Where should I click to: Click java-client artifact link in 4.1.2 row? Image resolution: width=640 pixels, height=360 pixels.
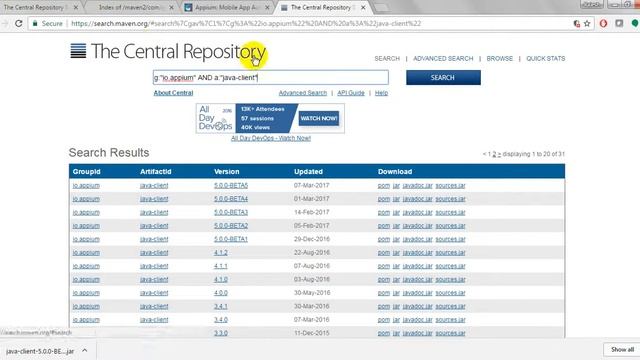click(x=154, y=253)
